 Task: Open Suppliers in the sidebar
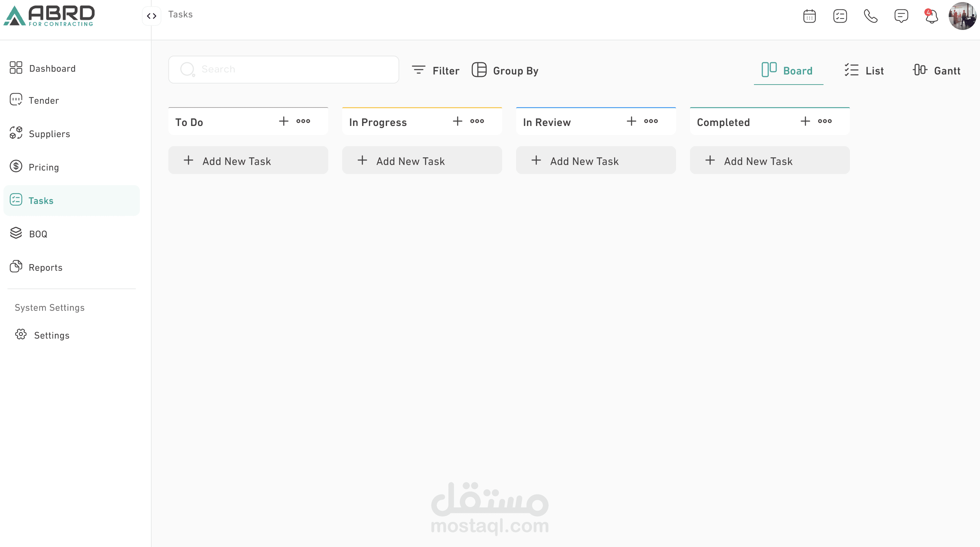point(49,134)
